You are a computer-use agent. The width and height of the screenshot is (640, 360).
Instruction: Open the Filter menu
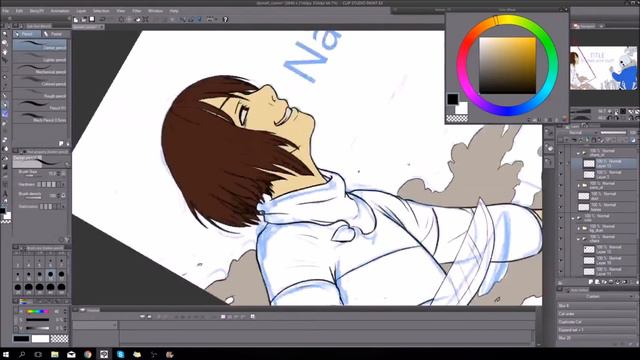click(137, 11)
